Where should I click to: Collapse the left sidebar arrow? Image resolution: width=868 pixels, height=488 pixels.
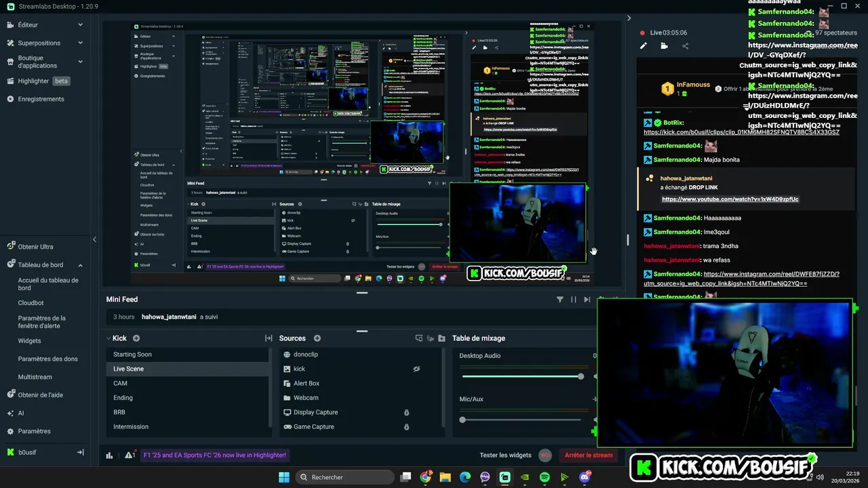click(x=94, y=239)
